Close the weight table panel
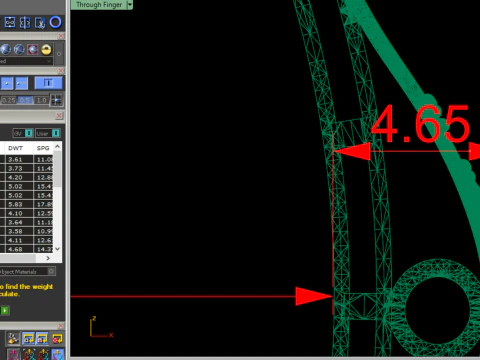The height and width of the screenshot is (360, 480). click(59, 116)
